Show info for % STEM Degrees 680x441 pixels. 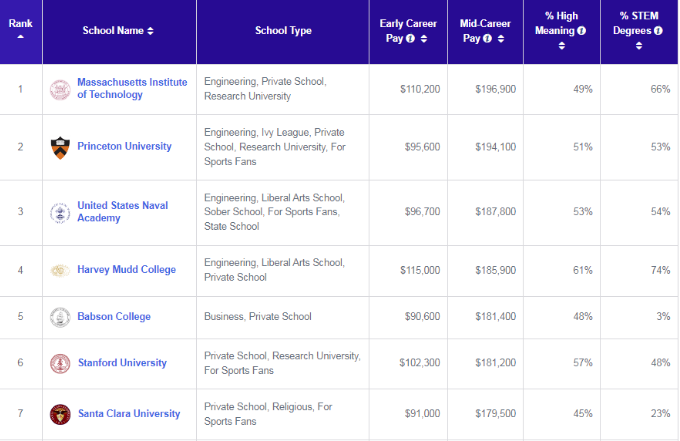pyautogui.click(x=658, y=31)
